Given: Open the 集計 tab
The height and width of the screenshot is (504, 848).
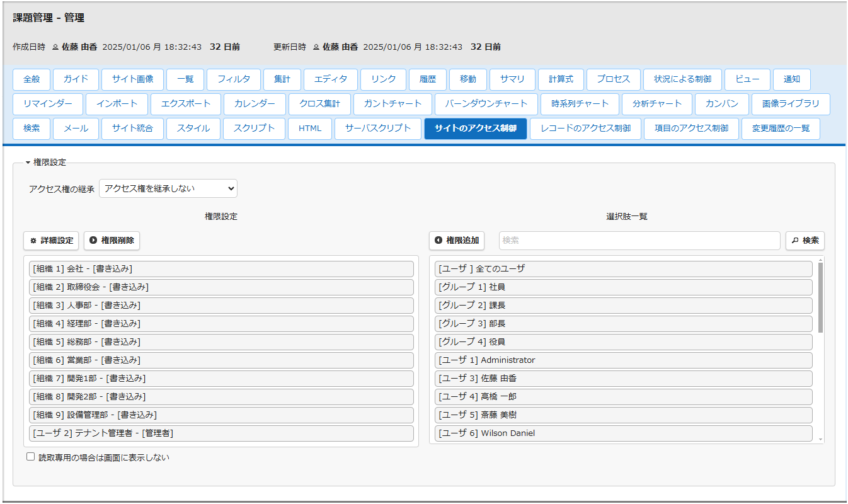Looking at the screenshot, I should coord(282,79).
